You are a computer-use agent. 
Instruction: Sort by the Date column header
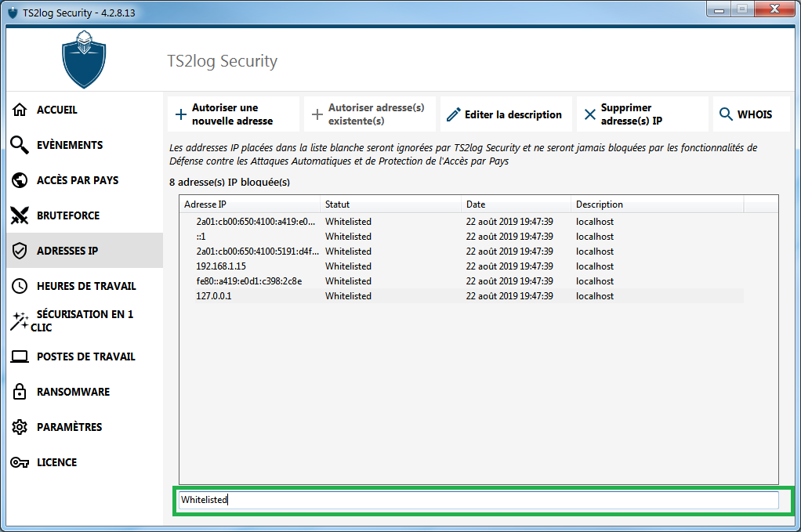pos(516,204)
